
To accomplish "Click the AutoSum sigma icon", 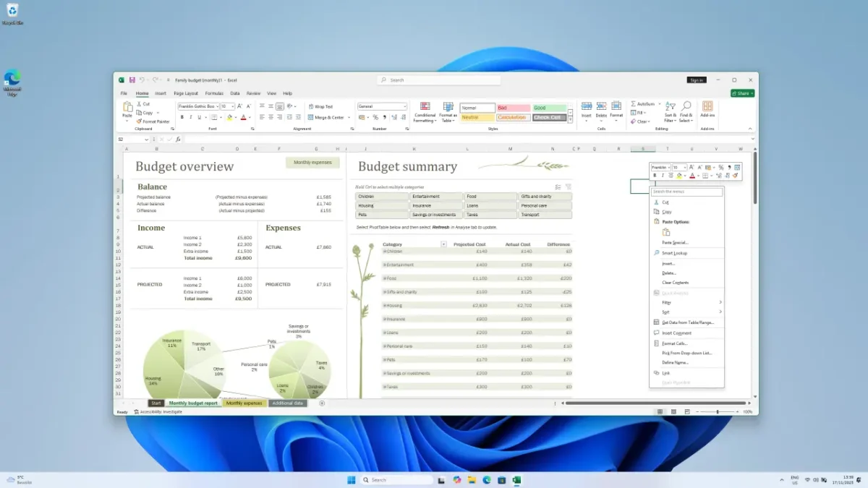I will 633,104.
